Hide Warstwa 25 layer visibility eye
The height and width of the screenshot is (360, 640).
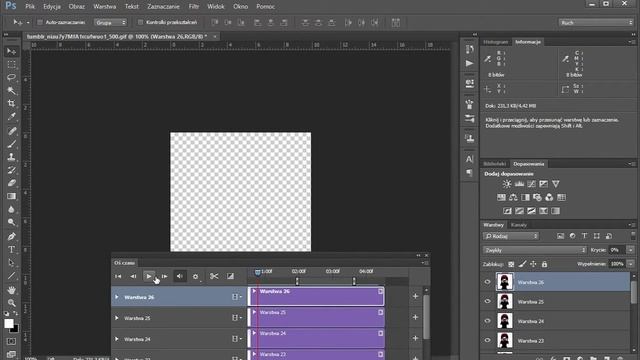tap(487, 301)
